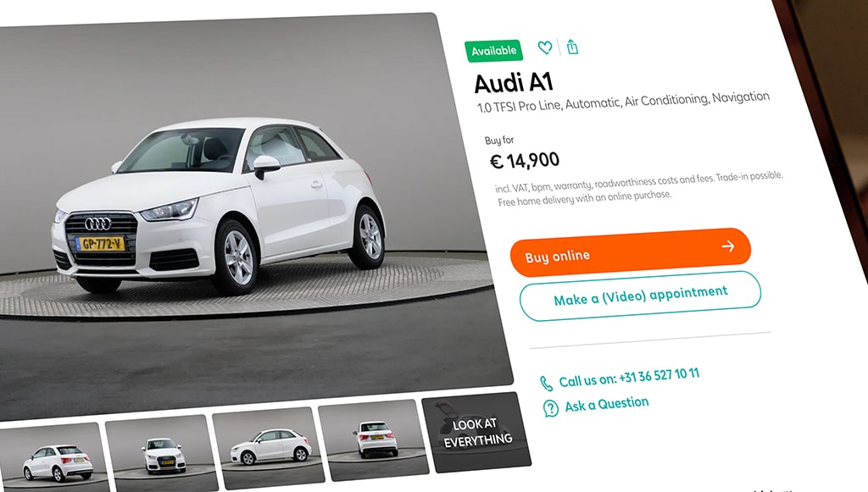
Task: Click the phone handset icon
Action: click(546, 383)
